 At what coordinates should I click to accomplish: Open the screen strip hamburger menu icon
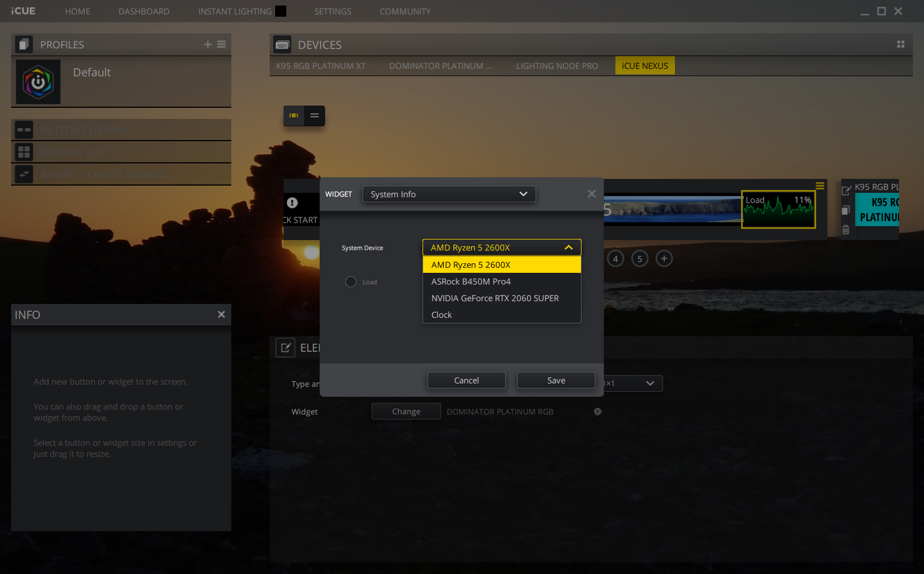[x=820, y=186]
